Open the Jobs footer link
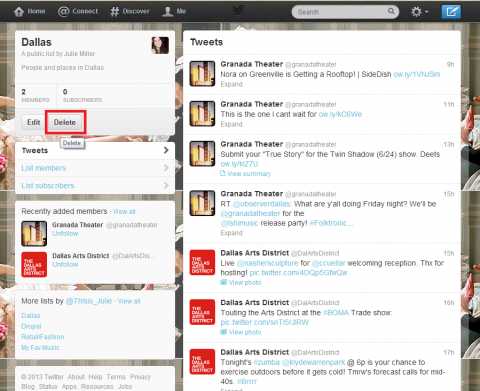Viewport: 480px width, 391px height. tap(125, 387)
